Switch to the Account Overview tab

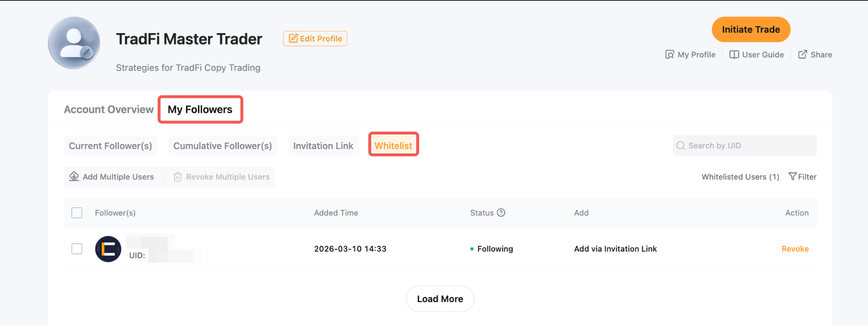108,109
